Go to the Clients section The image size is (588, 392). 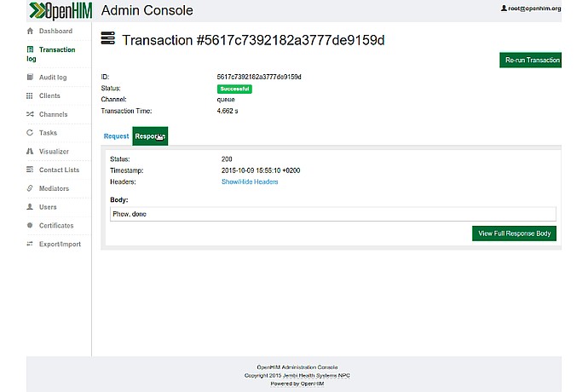pyautogui.click(x=49, y=95)
